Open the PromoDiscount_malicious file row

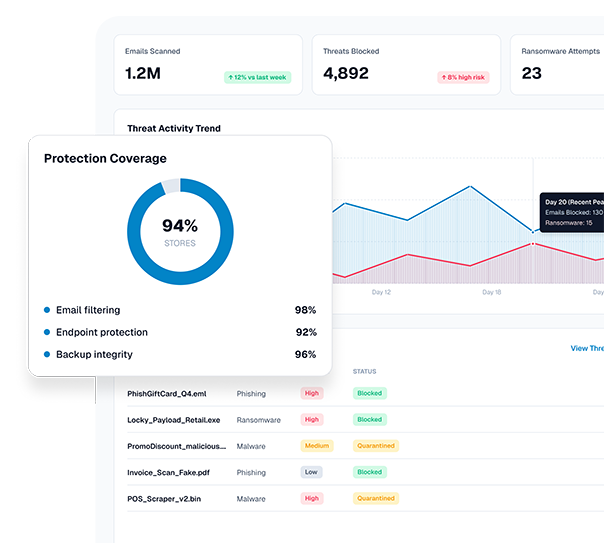(365, 446)
